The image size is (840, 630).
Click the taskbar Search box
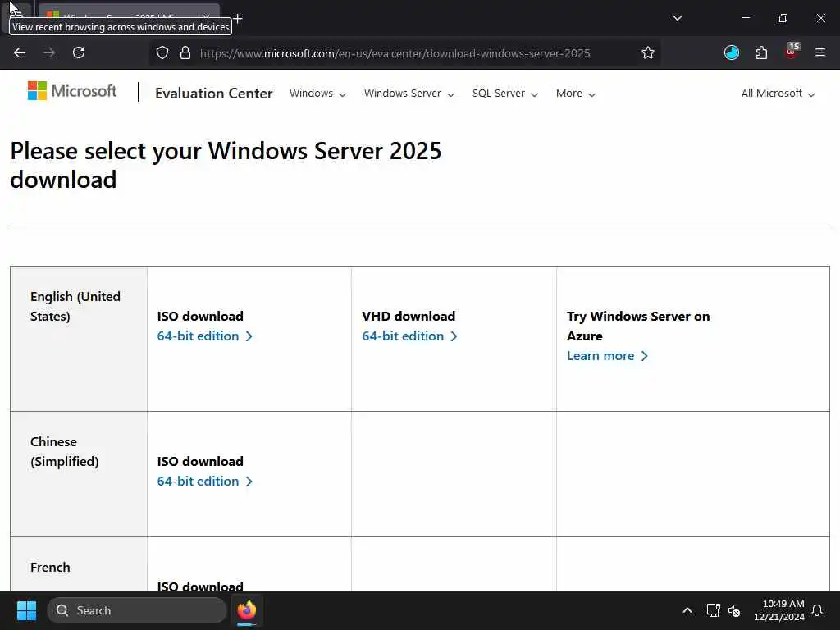point(137,610)
